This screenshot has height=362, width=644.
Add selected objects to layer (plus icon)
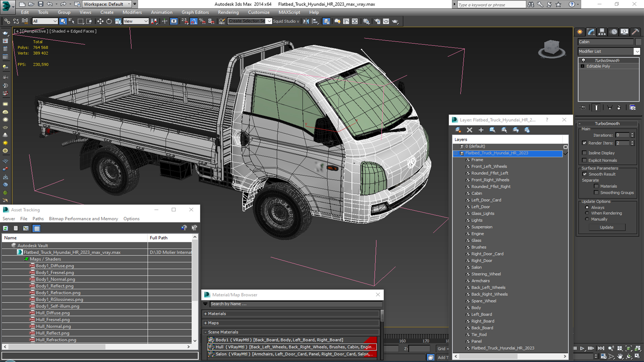pos(481,130)
